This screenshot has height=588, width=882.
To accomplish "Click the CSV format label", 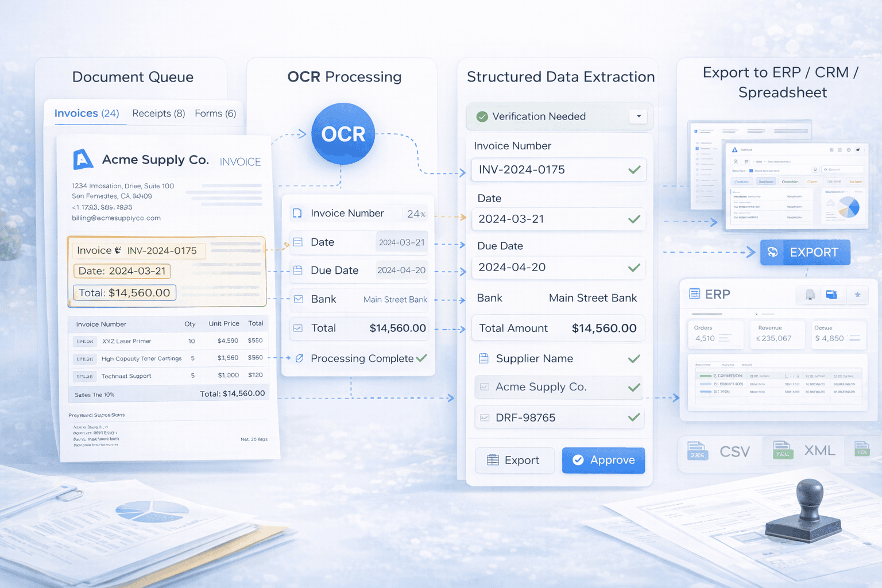I will pyautogui.click(x=735, y=451).
